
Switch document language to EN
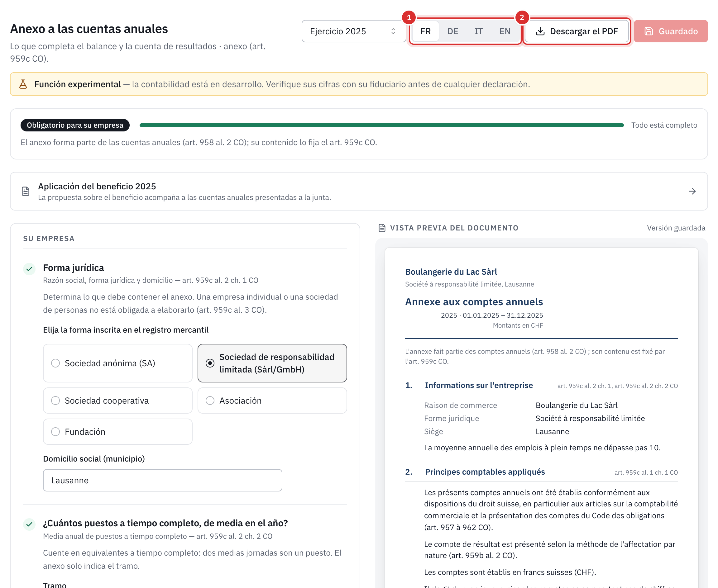505,31
